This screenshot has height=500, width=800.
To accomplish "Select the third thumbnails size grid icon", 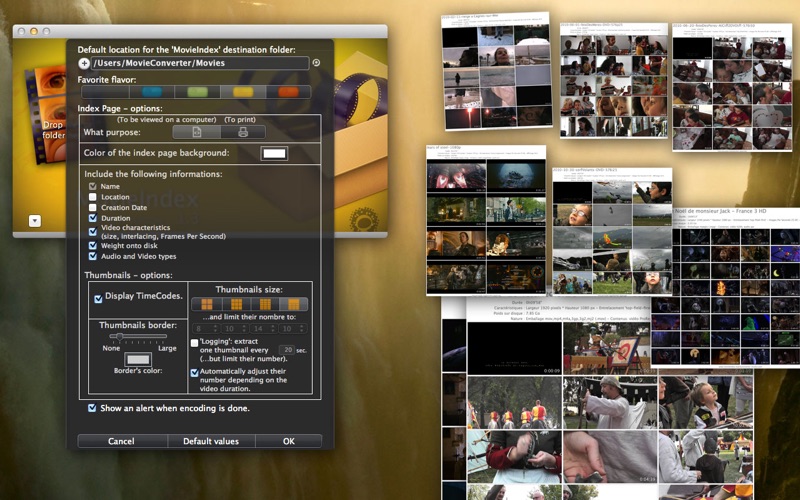I will pos(265,305).
